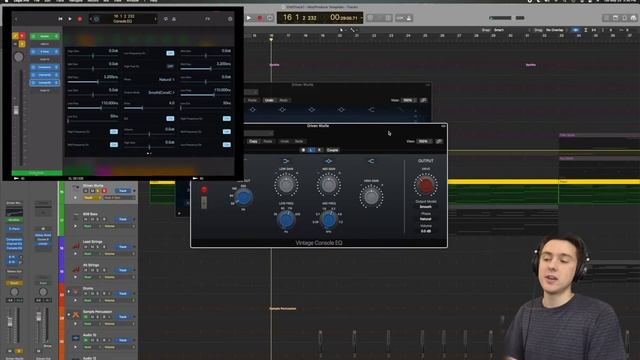
Task: Toggle red power button on Console EQ
Action: click(x=204, y=190)
